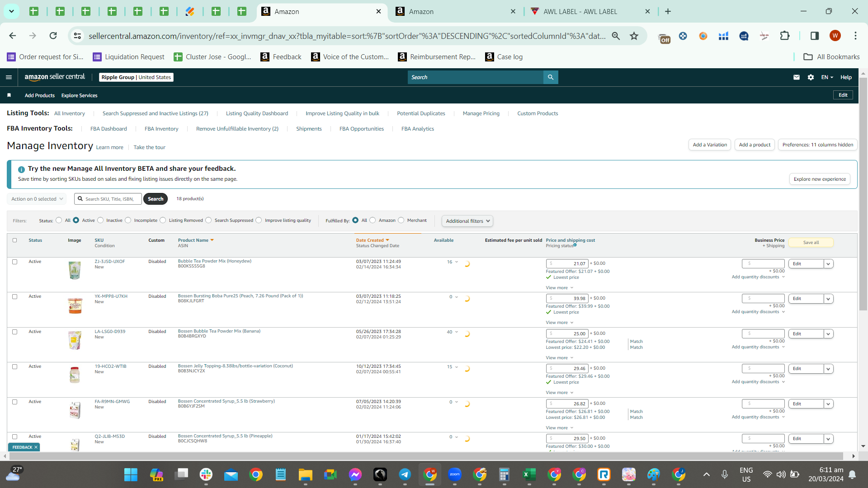
Task: Bookmark this page with the star icon
Action: 634,36
